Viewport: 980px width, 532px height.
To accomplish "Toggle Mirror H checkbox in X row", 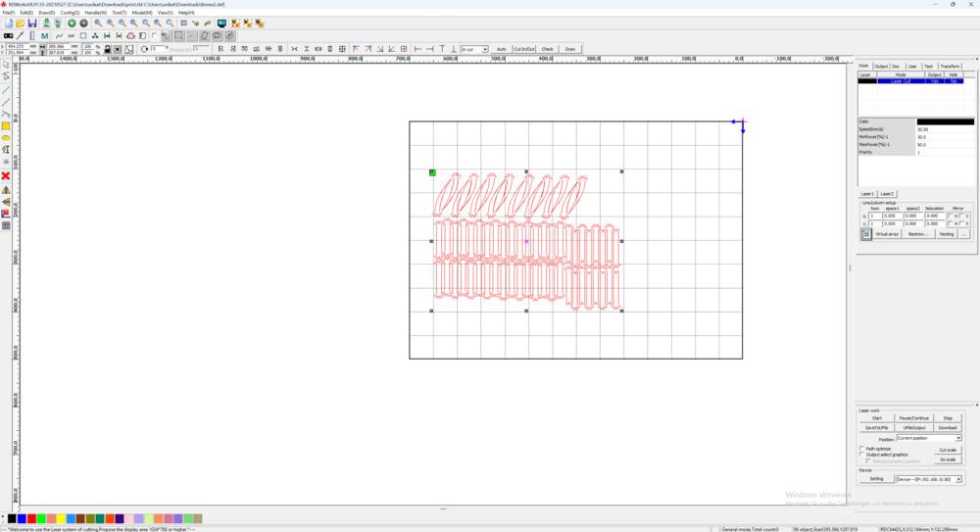I will pos(951,216).
